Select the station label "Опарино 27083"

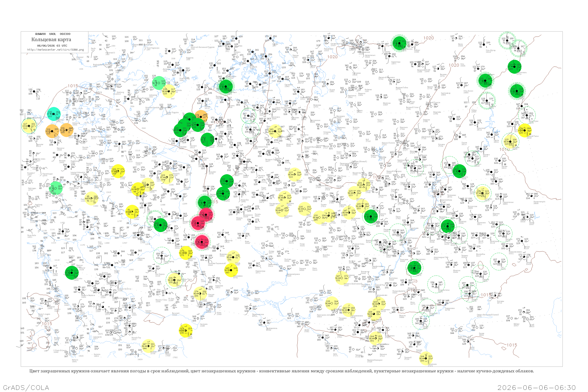[x=426, y=121]
